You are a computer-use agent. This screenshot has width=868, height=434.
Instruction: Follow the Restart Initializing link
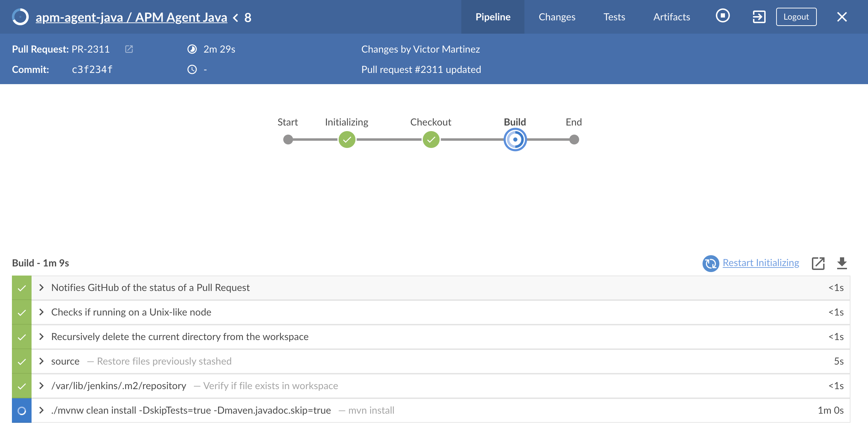coord(761,263)
